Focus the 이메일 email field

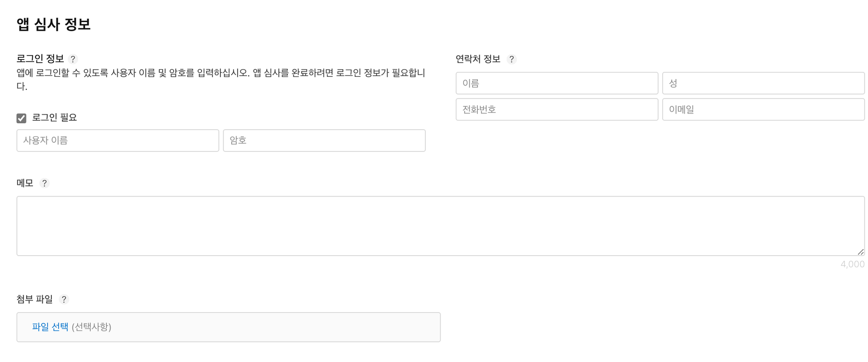[763, 109]
